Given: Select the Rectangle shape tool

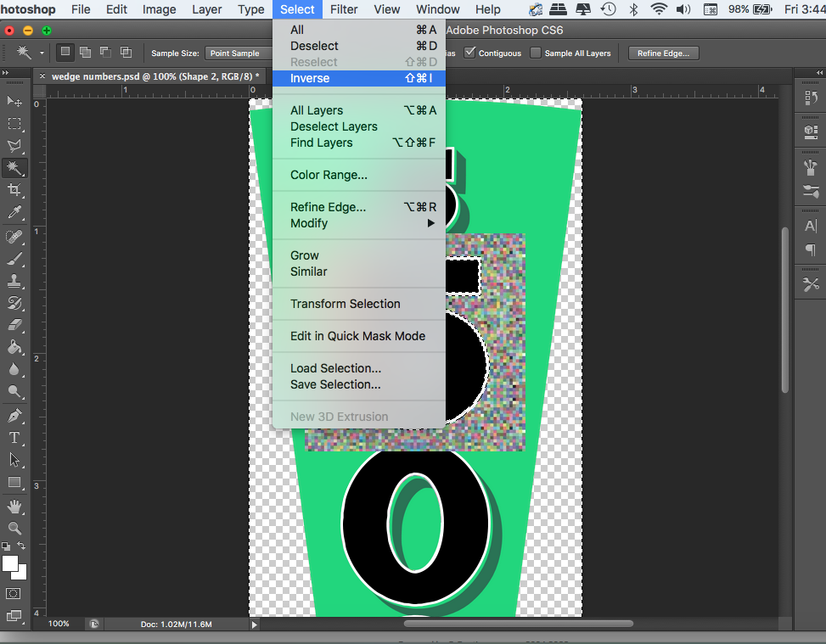Looking at the screenshot, I should [x=14, y=482].
